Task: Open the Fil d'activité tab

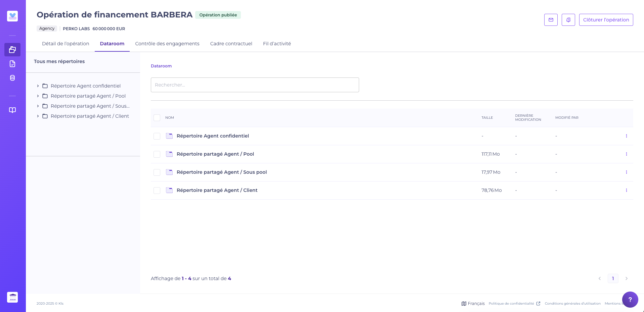Action: click(277, 44)
